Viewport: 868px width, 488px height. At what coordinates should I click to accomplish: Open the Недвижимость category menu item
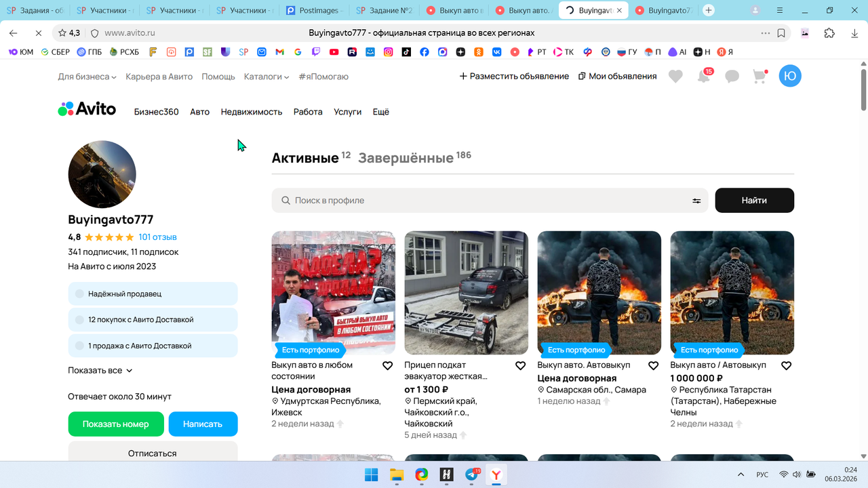(x=252, y=112)
